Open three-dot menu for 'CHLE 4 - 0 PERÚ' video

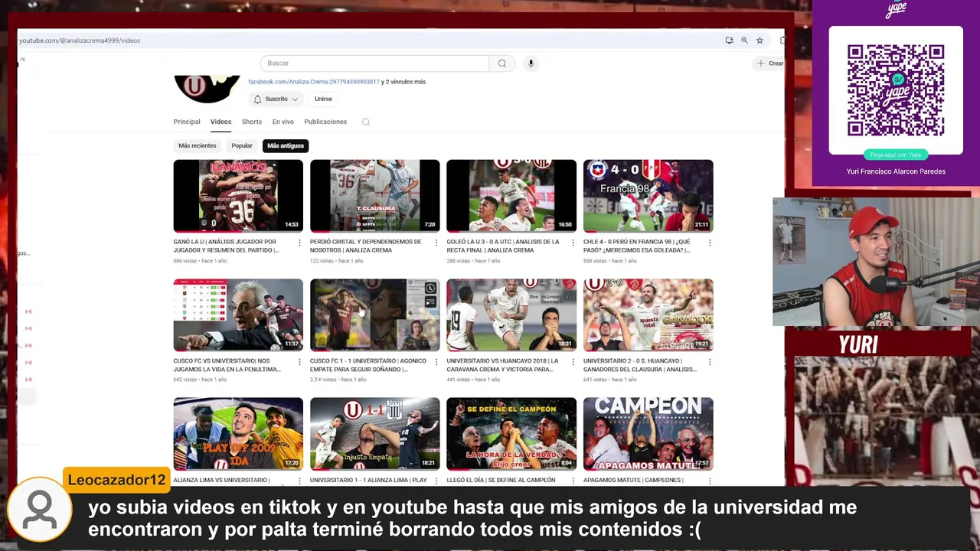(x=710, y=243)
